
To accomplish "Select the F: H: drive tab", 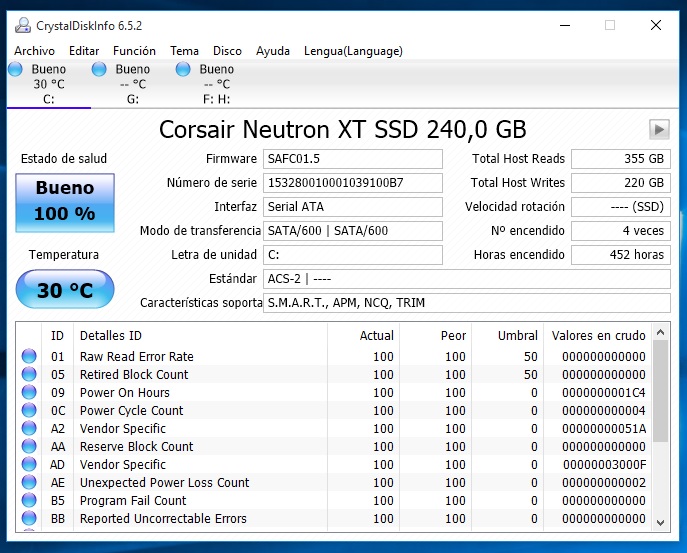I will 216,84.
